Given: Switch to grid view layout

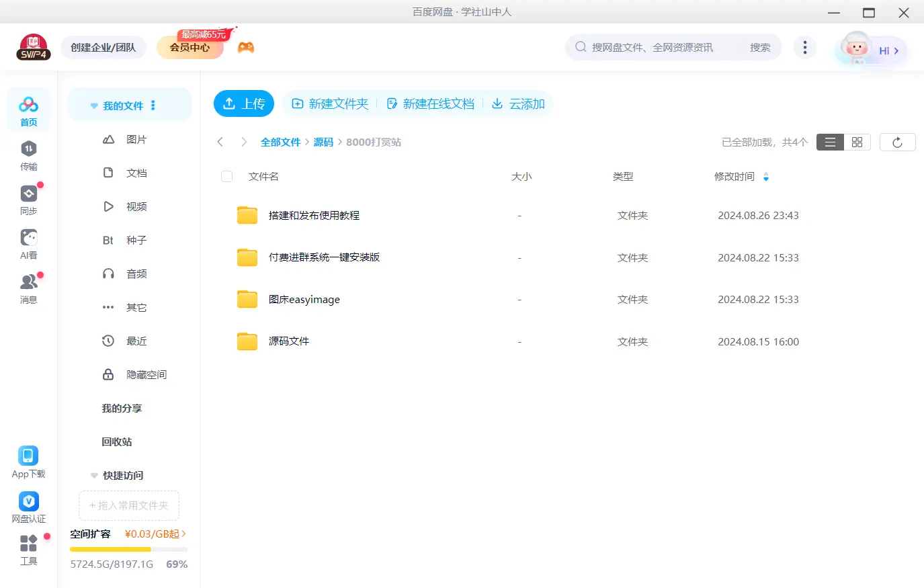Looking at the screenshot, I should click(x=857, y=142).
